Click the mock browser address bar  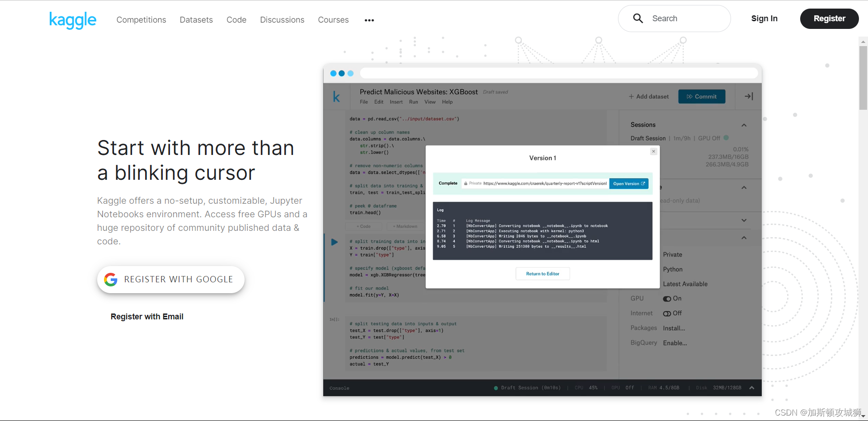tap(559, 73)
